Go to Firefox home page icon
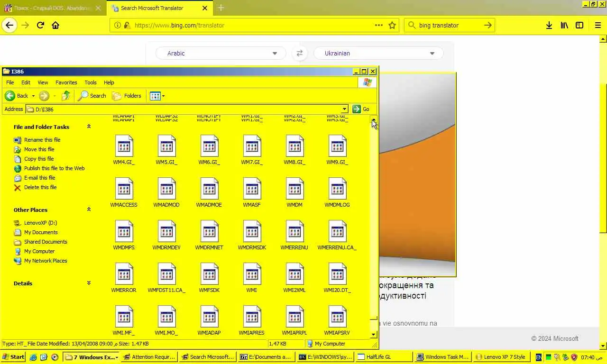This screenshot has width=607, height=364. [x=55, y=25]
